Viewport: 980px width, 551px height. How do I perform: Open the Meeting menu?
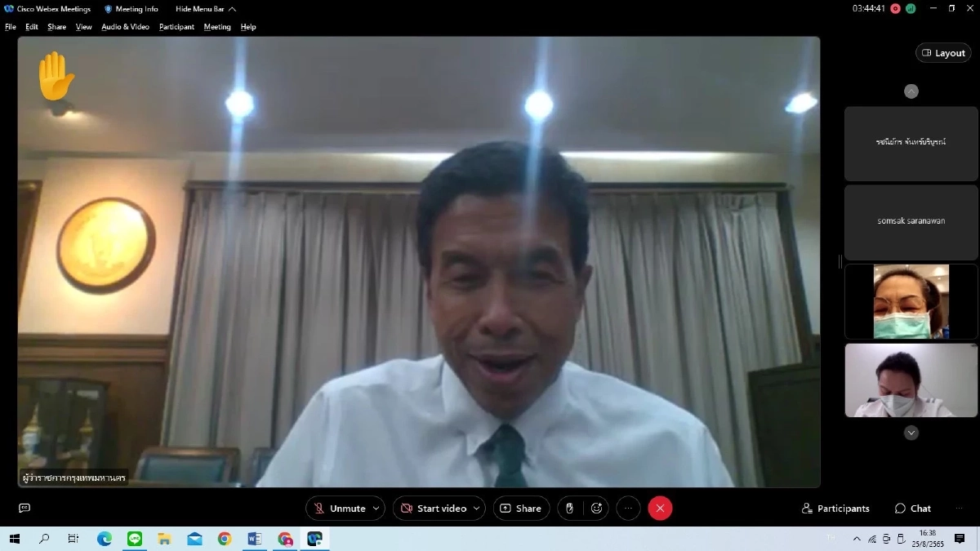click(x=217, y=27)
